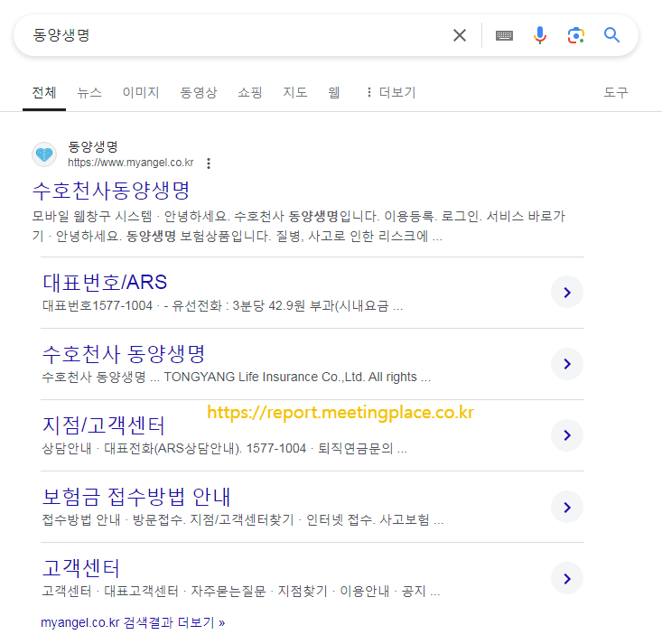Open the 수호천사 동양생명 sitelink

(124, 354)
